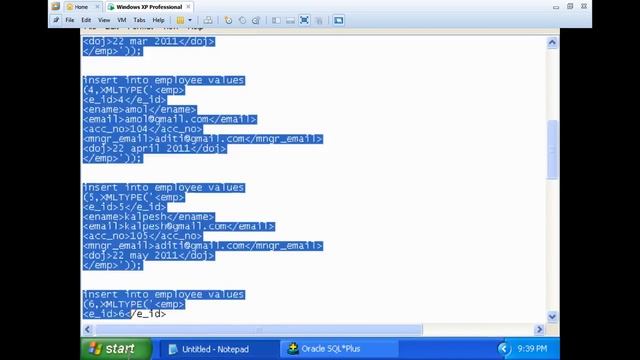This screenshot has height=360, width=640.
Task: Click the VMware application icon at top-left
Action: [x=56, y=7]
